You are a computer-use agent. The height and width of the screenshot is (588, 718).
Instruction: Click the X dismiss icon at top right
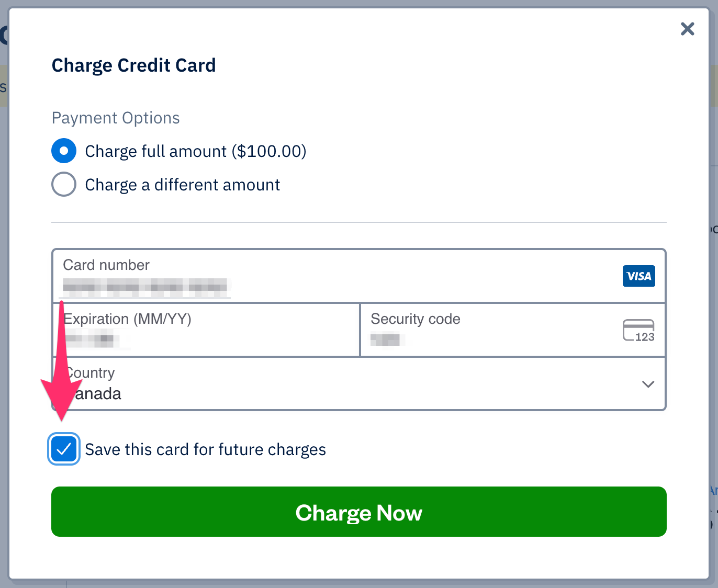(x=687, y=29)
